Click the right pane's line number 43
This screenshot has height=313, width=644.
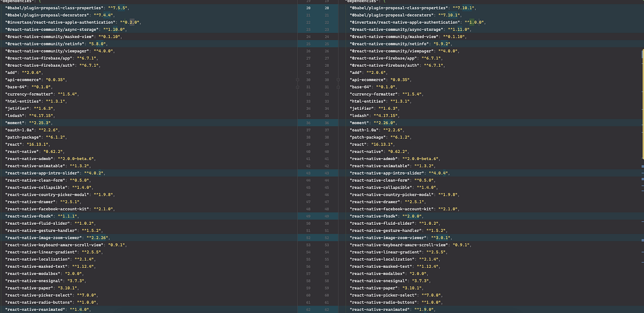tap(327, 173)
